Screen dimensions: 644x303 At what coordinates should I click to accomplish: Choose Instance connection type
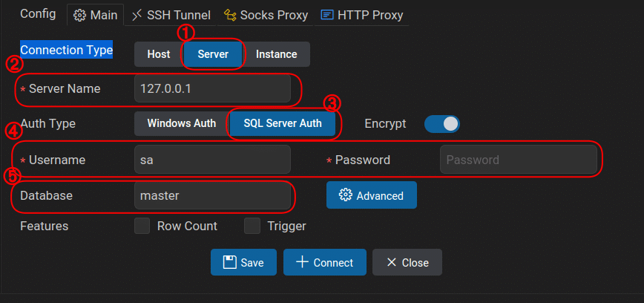(276, 54)
